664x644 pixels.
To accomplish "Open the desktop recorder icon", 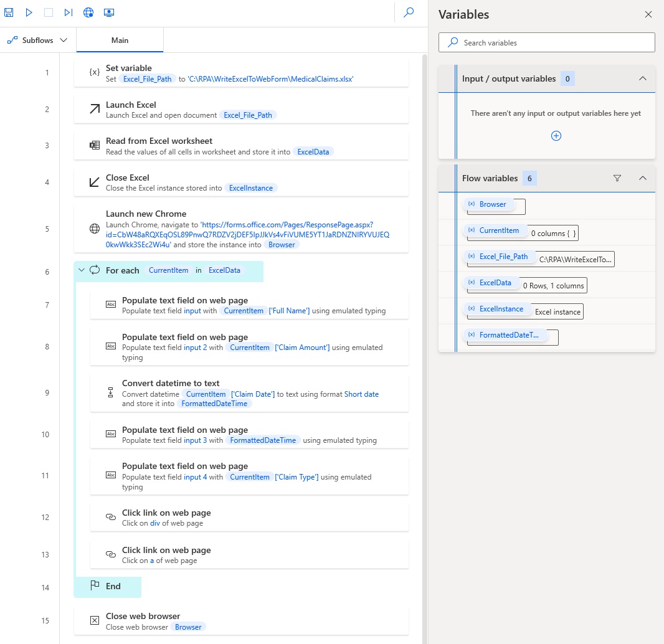I will (x=108, y=12).
